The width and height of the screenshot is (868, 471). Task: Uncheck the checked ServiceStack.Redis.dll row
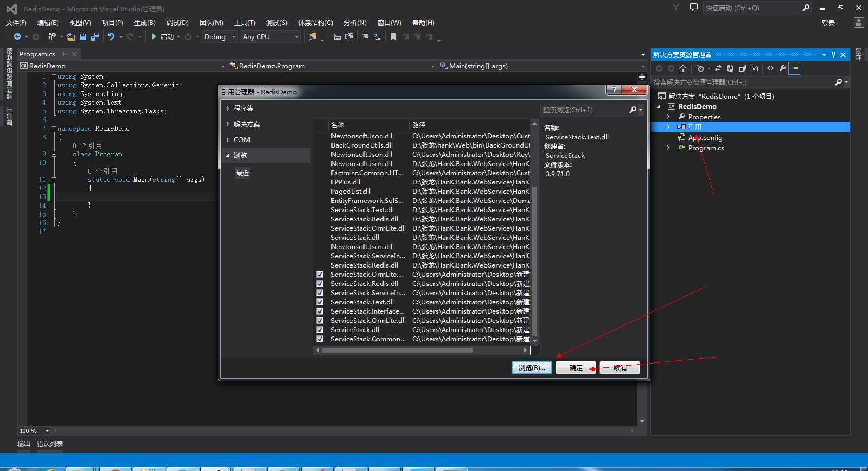320,284
